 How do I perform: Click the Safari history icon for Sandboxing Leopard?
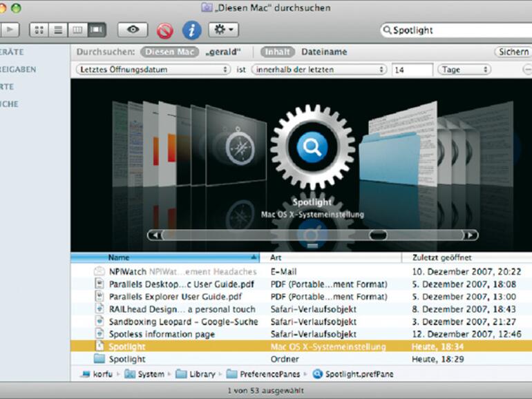coord(99,321)
